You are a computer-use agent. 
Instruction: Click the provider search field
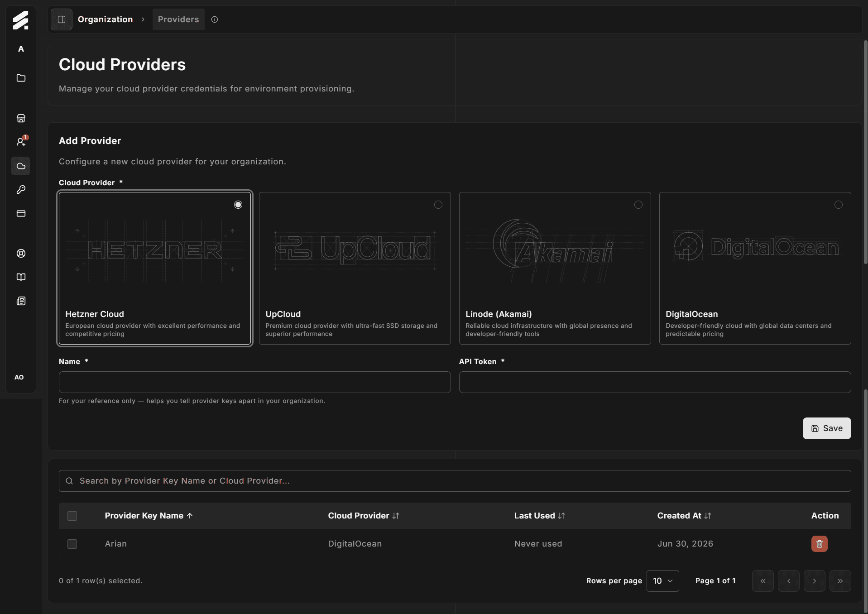coord(455,481)
